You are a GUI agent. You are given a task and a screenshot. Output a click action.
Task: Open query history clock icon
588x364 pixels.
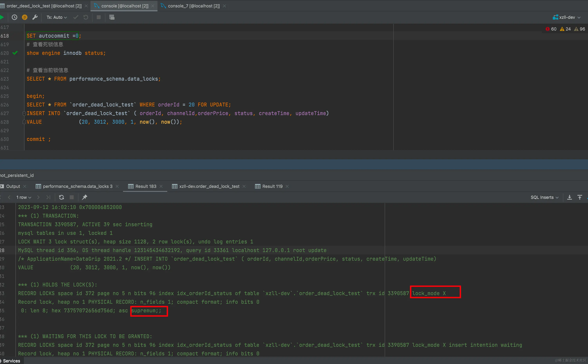(x=14, y=17)
